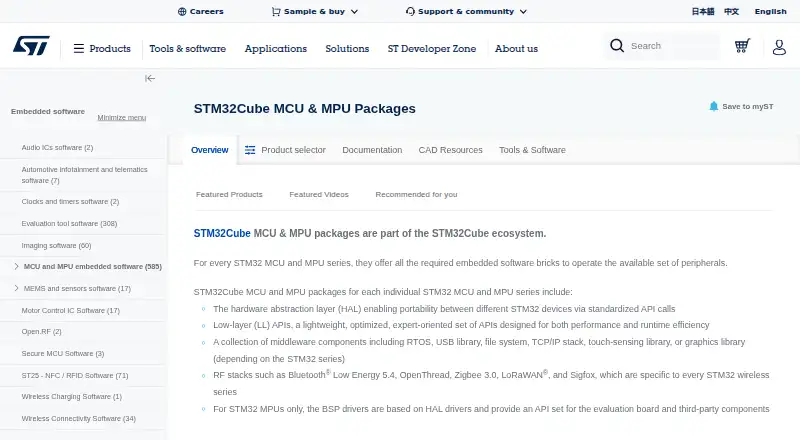Click the search magnifier icon

click(x=617, y=45)
